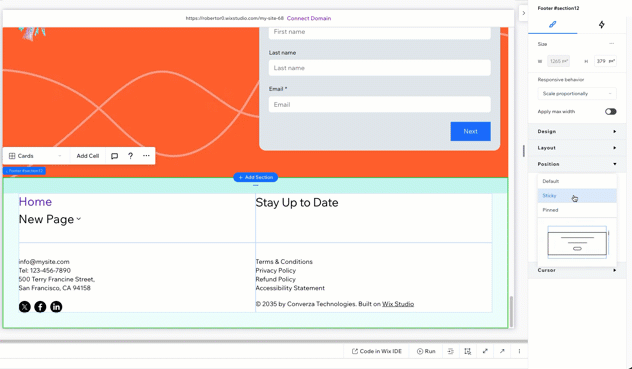Click the pop-out arrow icon in code bar
Image resolution: width=632 pixels, height=369 pixels.
502,351
